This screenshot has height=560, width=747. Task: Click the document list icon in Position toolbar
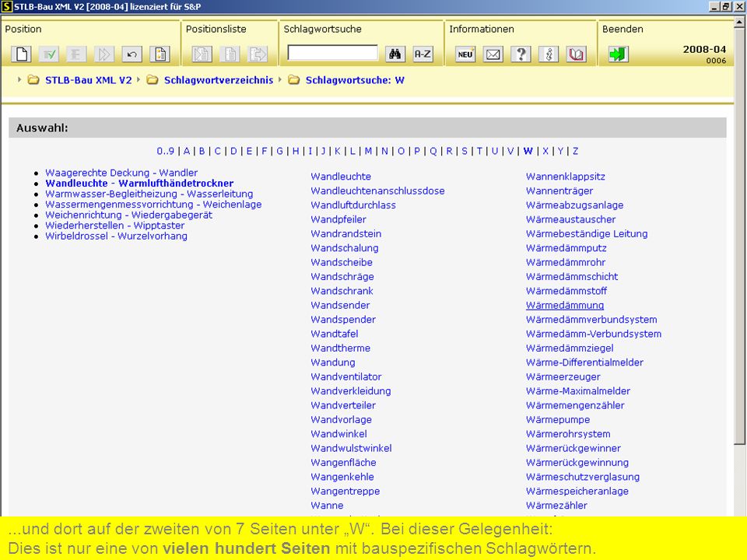tap(160, 54)
